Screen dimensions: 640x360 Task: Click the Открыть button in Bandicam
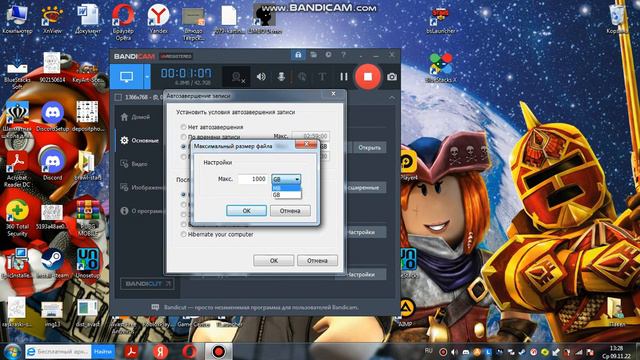pyautogui.click(x=369, y=147)
